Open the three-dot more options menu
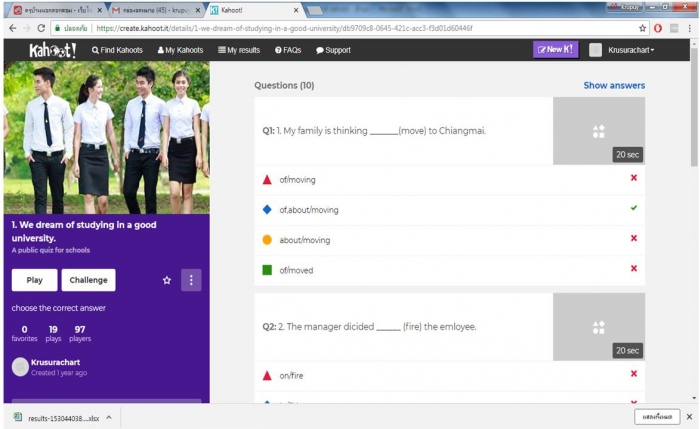This screenshot has width=700, height=429. click(x=191, y=280)
